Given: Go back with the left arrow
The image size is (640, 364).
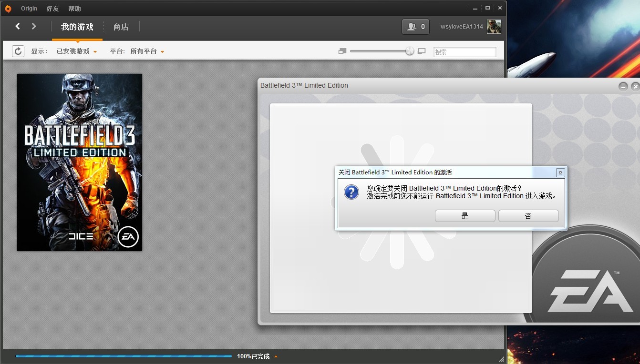Looking at the screenshot, I should (x=18, y=26).
